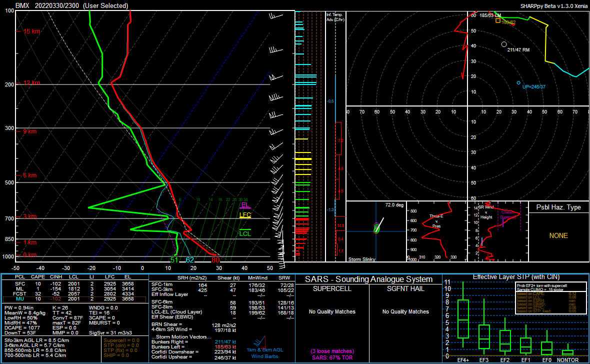Click the TEI = 16 entry

tap(99, 313)
